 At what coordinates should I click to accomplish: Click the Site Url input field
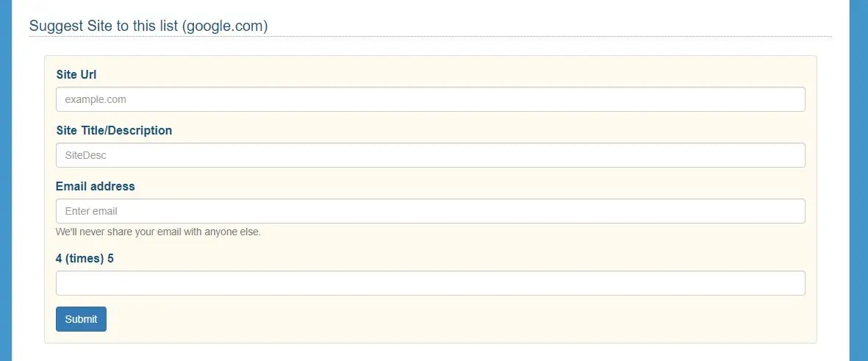[430, 99]
